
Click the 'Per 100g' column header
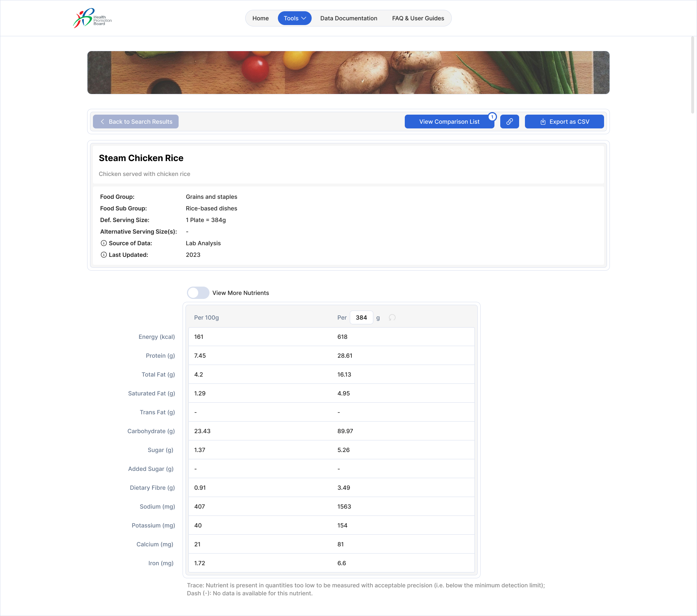[x=206, y=317]
